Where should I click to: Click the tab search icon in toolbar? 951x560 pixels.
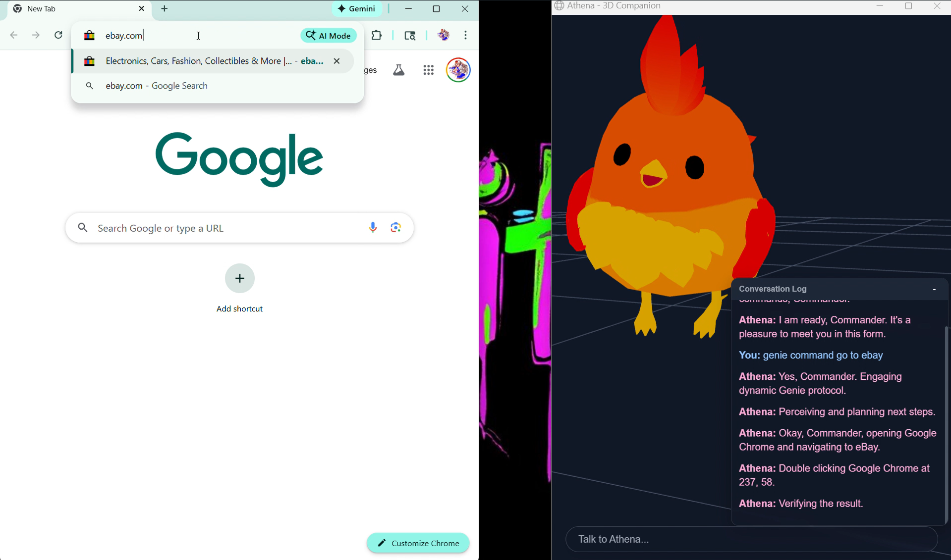click(x=410, y=36)
